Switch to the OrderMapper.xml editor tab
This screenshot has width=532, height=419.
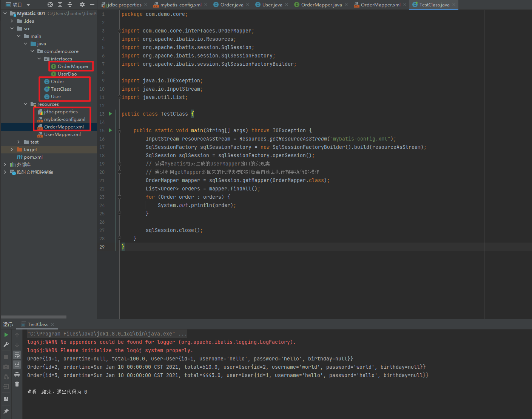pyautogui.click(x=380, y=5)
